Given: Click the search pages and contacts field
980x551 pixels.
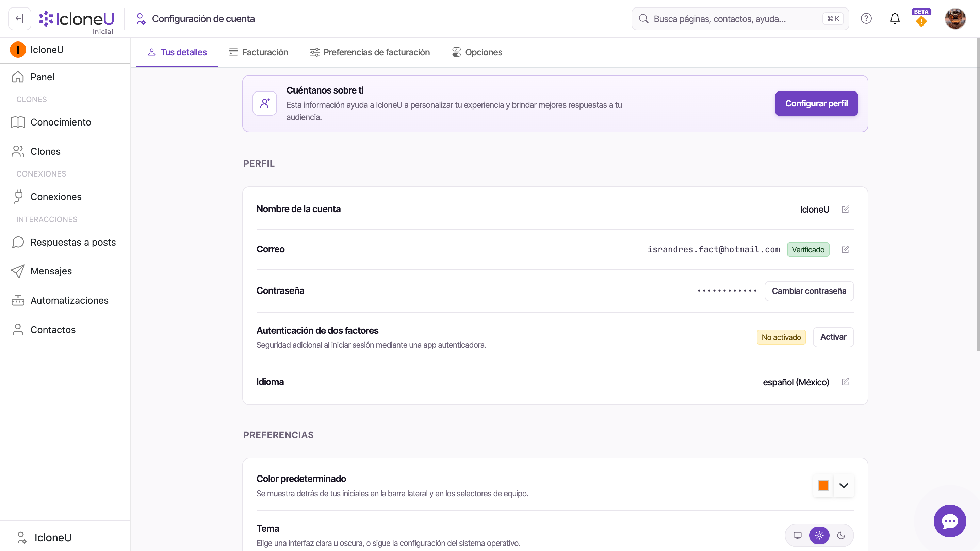Looking at the screenshot, I should point(740,19).
